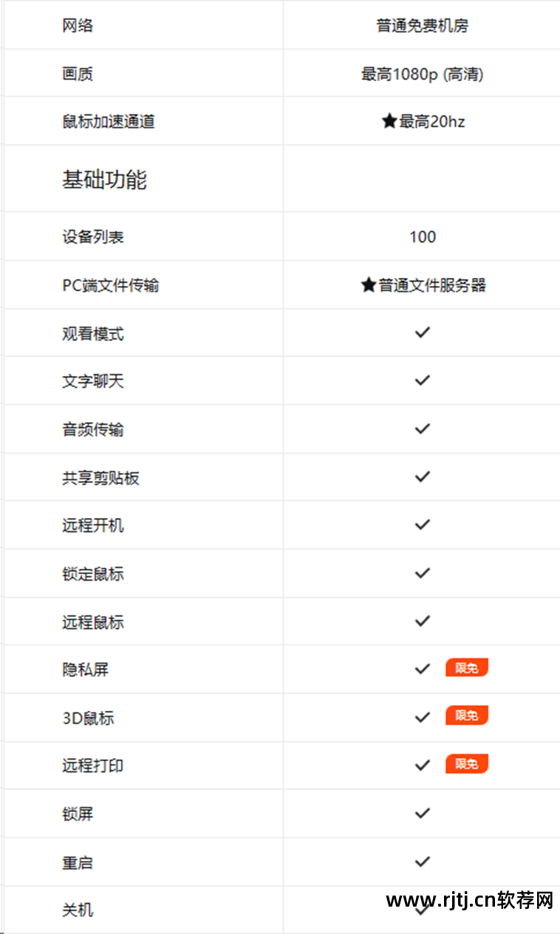560x934 pixels.
Task: Select the 音频传输 checkmark icon
Action: 422,429
